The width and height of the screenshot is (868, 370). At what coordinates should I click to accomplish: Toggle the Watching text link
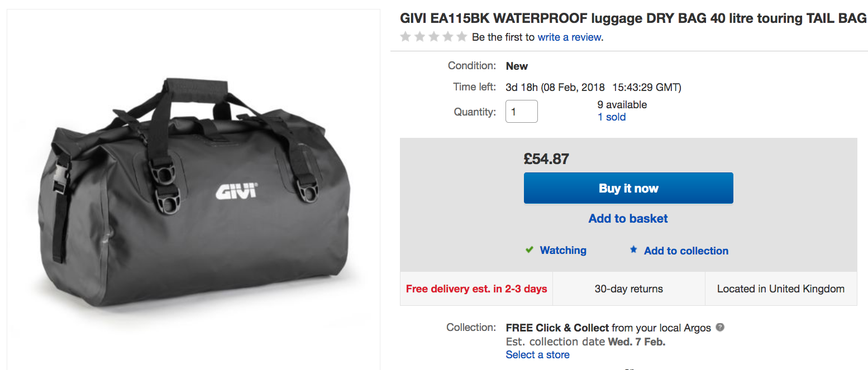(x=563, y=251)
